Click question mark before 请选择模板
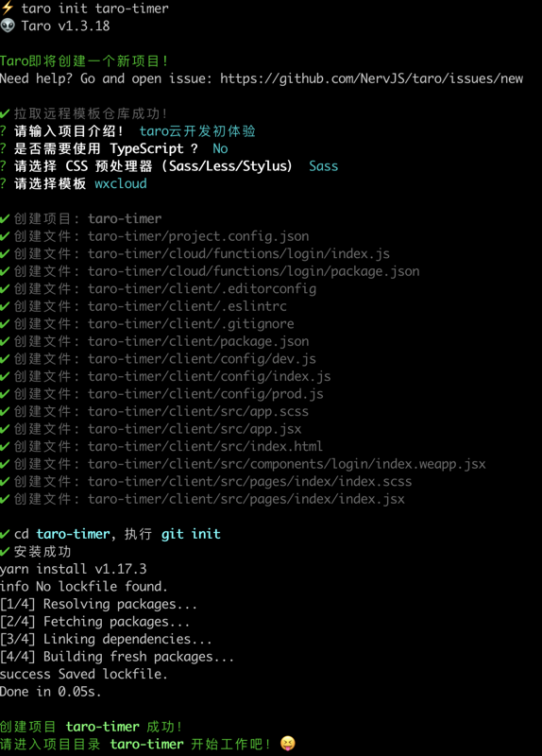 coord(4,183)
